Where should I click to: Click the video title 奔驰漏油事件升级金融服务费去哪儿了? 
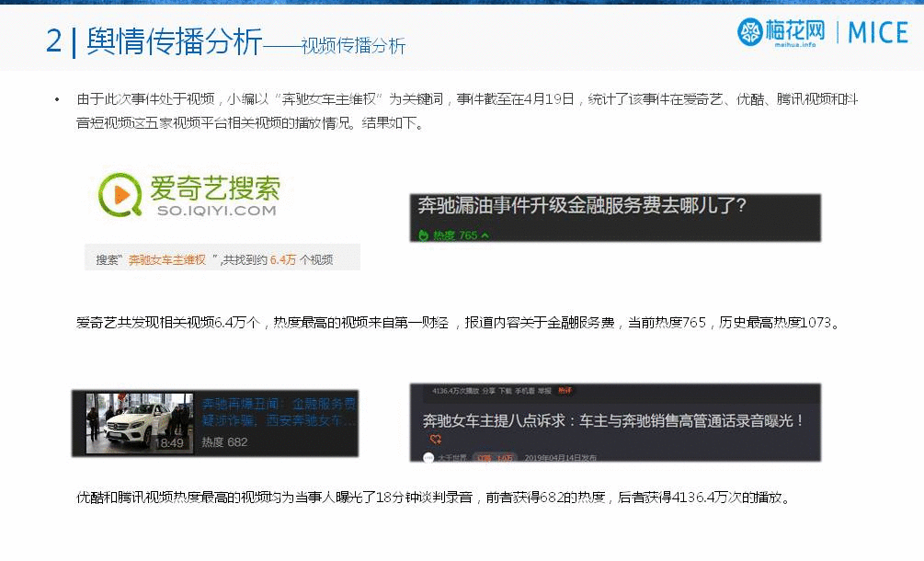pos(582,206)
